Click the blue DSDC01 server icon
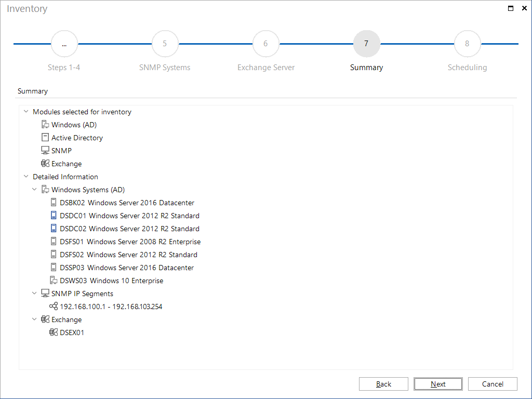This screenshot has width=532, height=399. [54, 215]
